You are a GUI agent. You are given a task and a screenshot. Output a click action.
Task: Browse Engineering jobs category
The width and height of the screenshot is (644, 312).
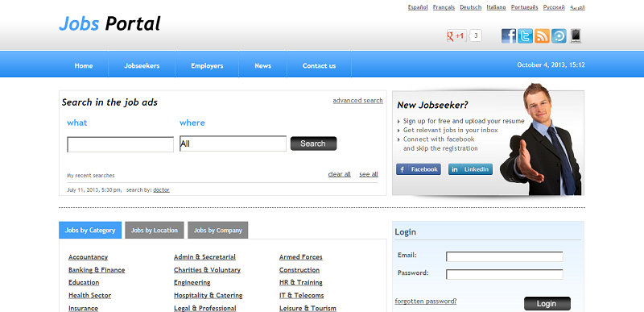pos(192,283)
